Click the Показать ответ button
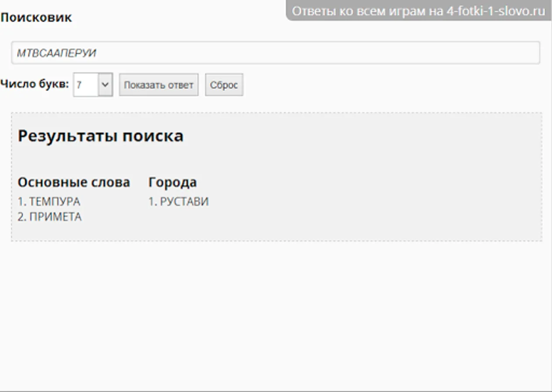The width and height of the screenshot is (552, 392). tap(159, 85)
